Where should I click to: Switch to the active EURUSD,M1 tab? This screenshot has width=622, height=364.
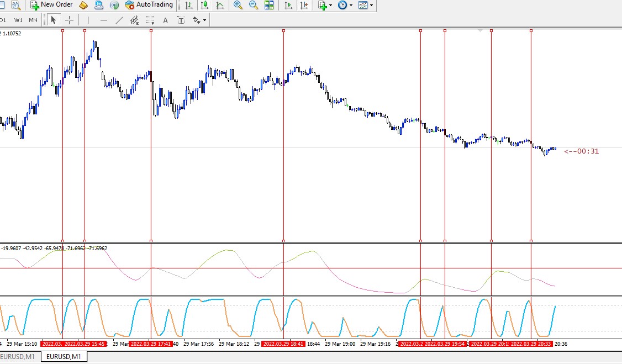coord(64,356)
